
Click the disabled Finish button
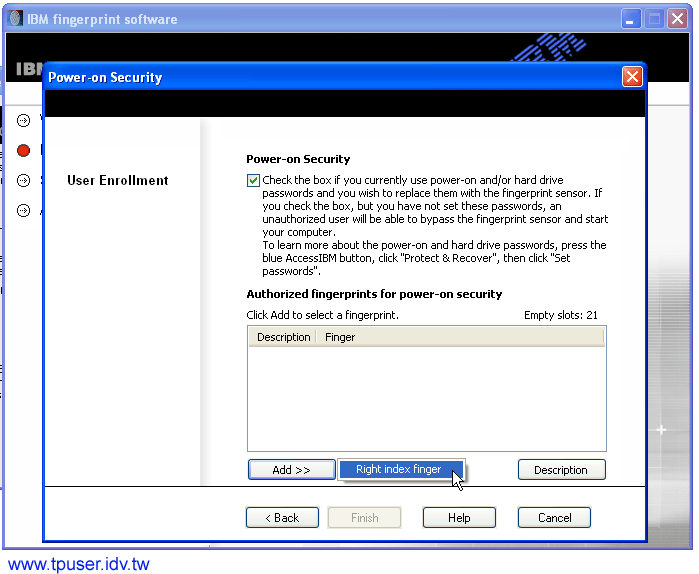tap(365, 518)
